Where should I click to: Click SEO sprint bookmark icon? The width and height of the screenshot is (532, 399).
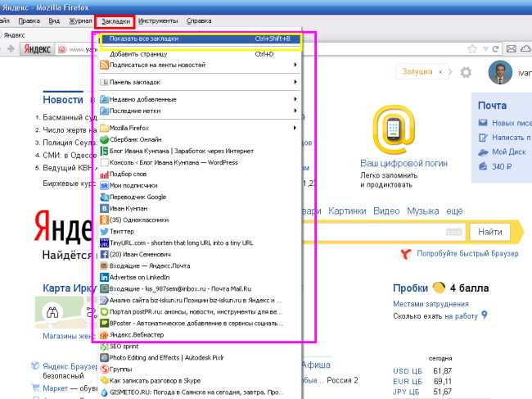click(104, 347)
